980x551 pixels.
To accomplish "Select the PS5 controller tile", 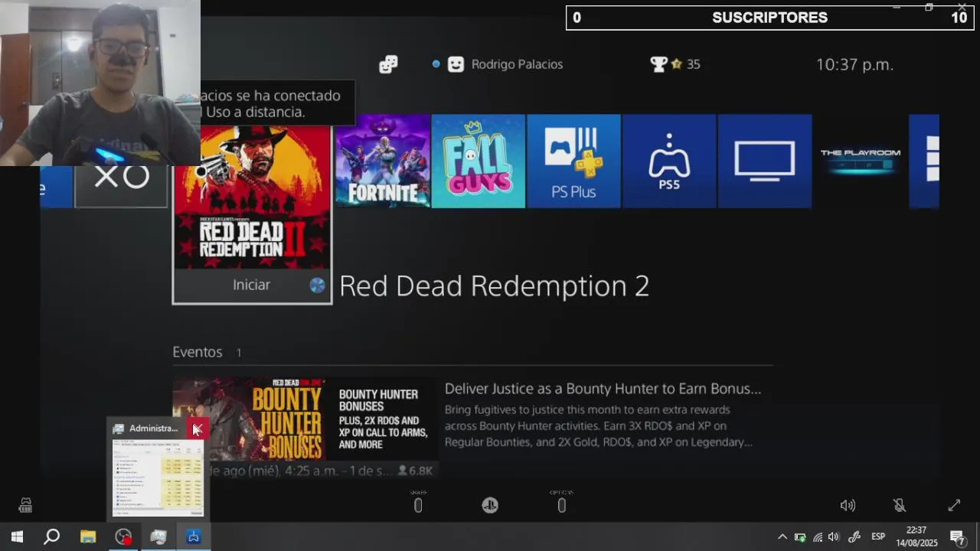I will pos(669,161).
